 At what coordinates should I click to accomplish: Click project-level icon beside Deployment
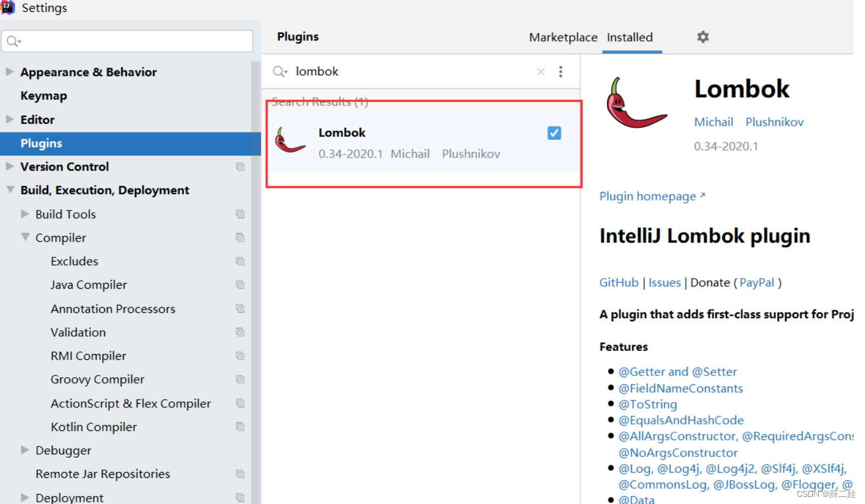[x=240, y=497]
